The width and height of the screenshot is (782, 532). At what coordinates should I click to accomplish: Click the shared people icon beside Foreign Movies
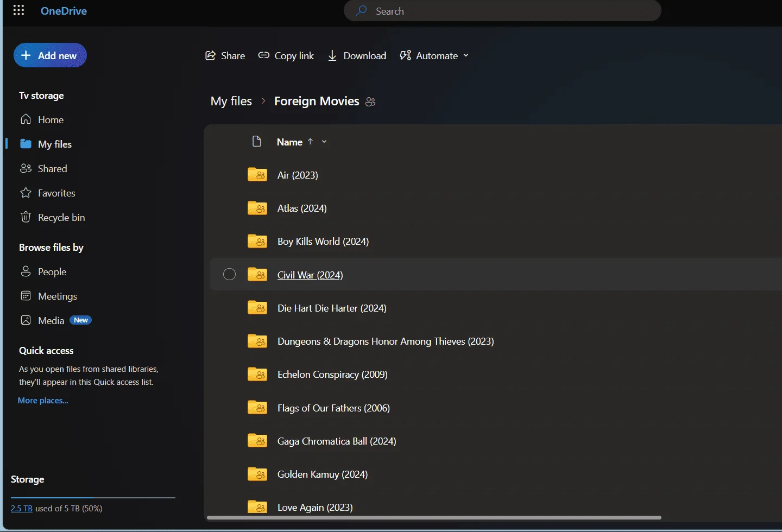[x=370, y=102]
